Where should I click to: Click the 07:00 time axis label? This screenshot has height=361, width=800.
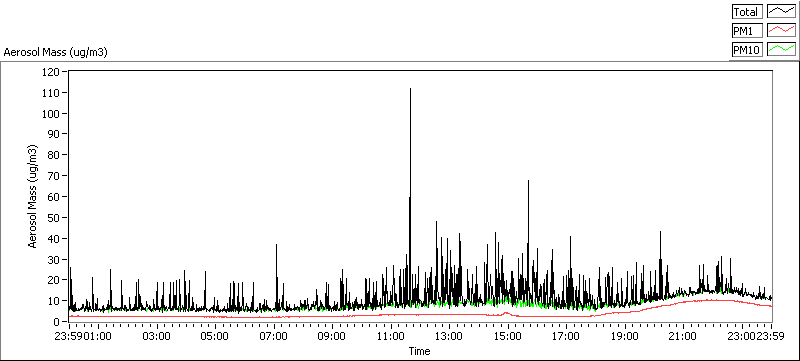273,336
